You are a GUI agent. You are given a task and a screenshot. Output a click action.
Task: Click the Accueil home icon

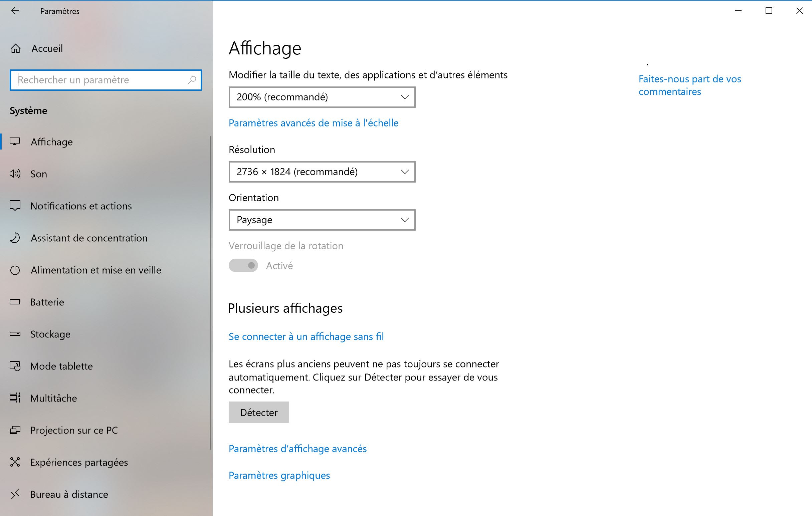[x=15, y=48]
